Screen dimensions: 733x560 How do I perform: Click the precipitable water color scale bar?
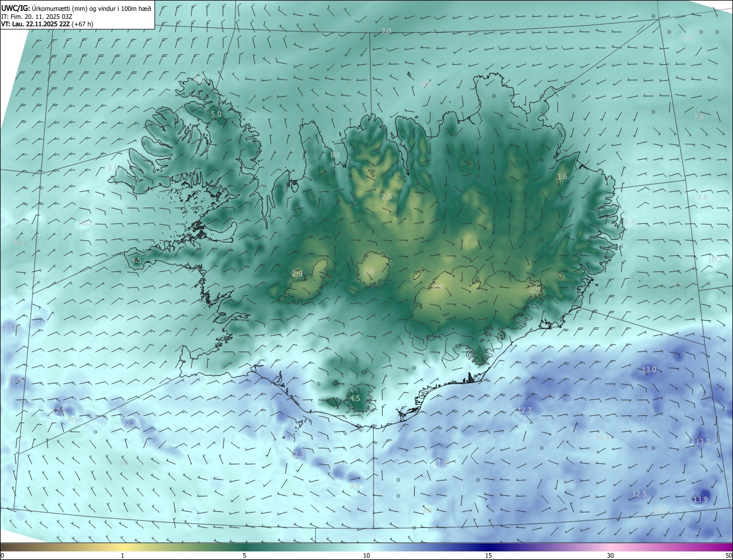366,547
